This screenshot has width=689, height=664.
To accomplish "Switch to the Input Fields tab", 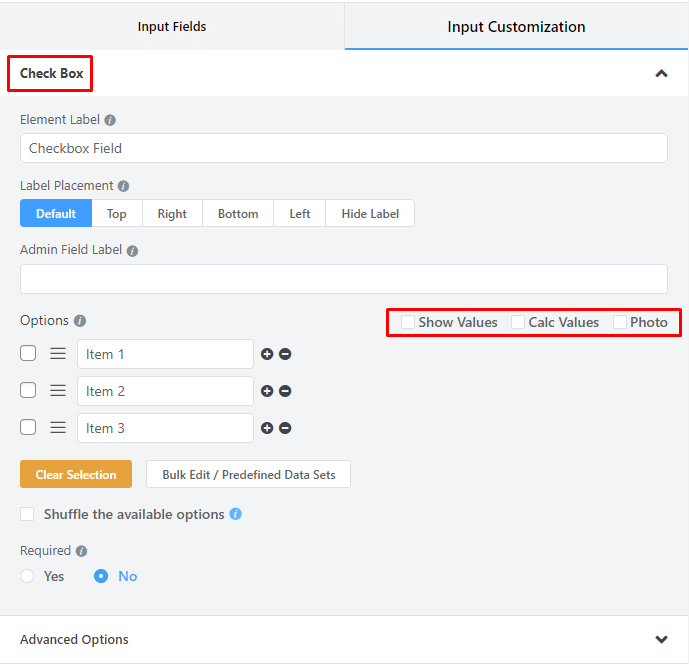I will coord(172,26).
